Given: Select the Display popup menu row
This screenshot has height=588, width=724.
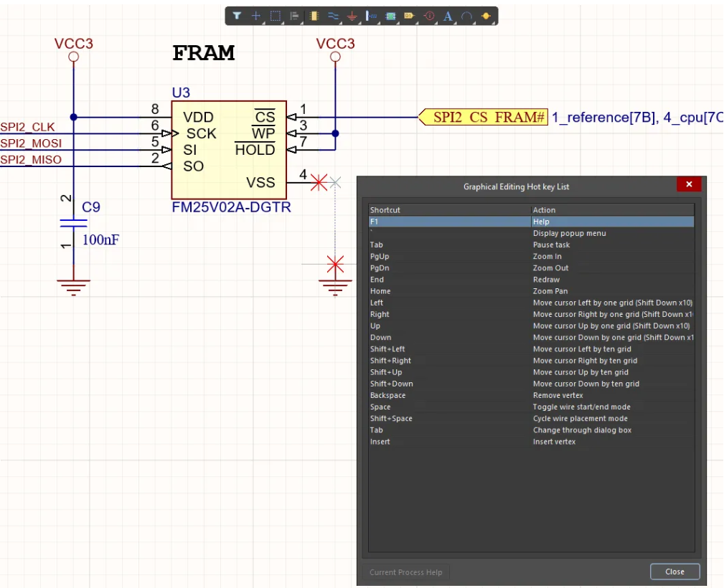Looking at the screenshot, I should [x=531, y=233].
